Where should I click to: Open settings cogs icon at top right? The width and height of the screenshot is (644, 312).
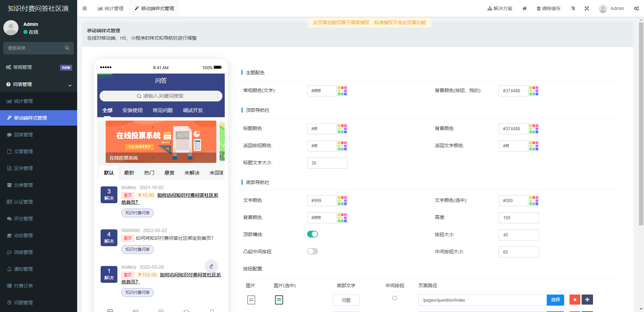636,8
